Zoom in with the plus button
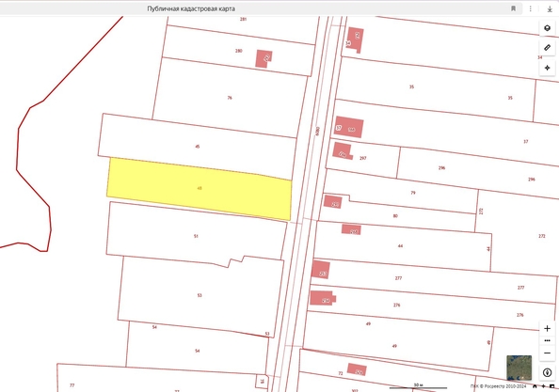Image resolution: width=559 pixels, height=392 pixels. (x=547, y=328)
